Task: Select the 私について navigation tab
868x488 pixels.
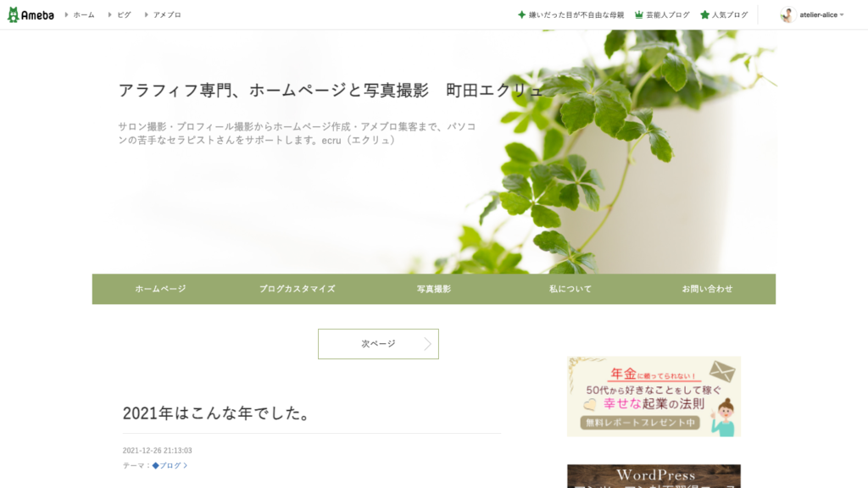Action: 570,289
